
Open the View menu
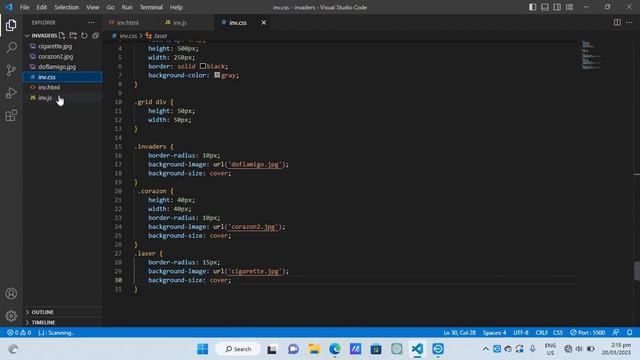93,7
